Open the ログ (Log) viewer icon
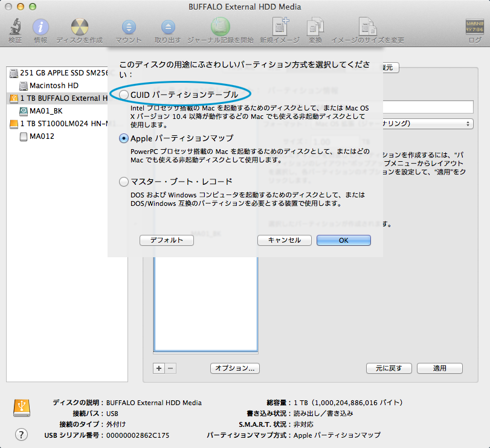Viewport: 490px width, 448px height. point(474,27)
